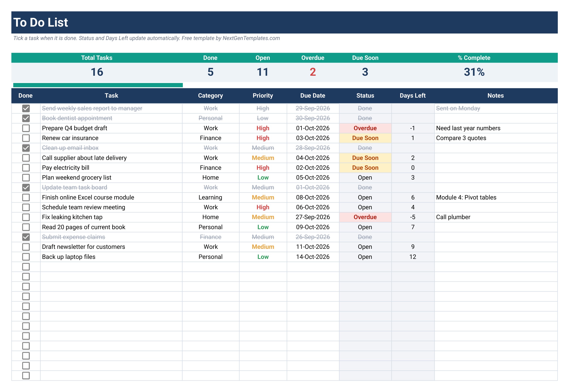Tick the Fix leaking kitchen tap checkbox
Image resolution: width=569 pixels, height=392 pixels.
[x=26, y=217]
